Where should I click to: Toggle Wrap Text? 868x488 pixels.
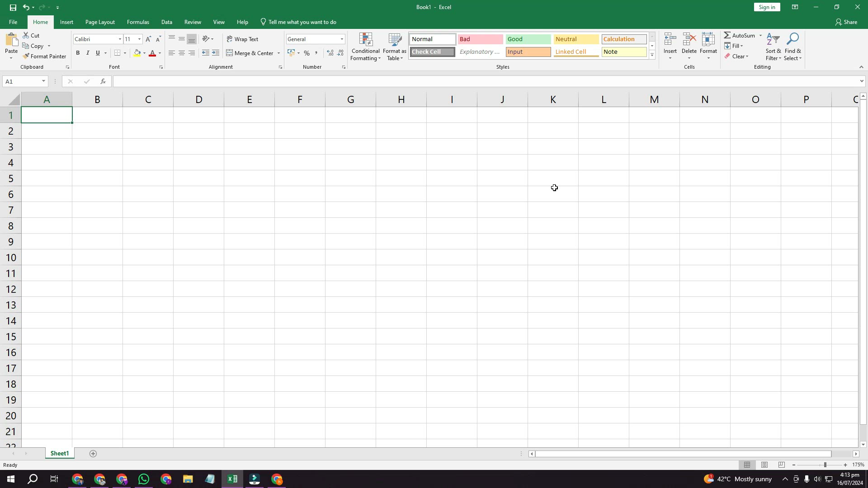pos(242,39)
